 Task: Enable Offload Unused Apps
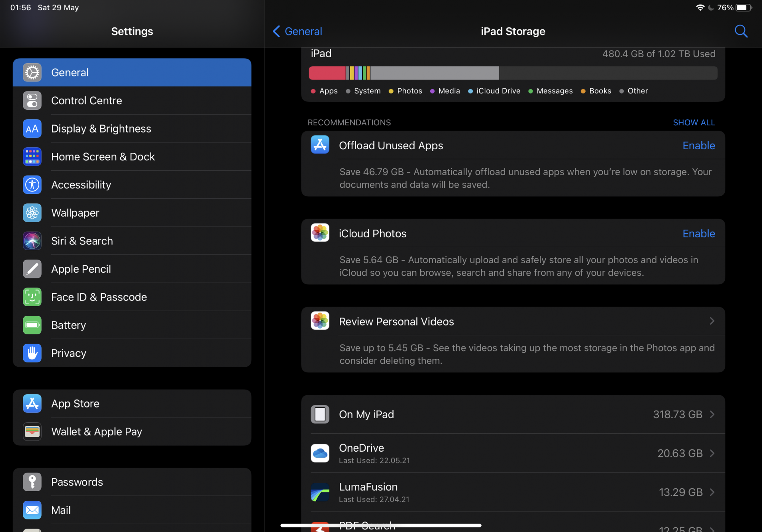click(698, 145)
